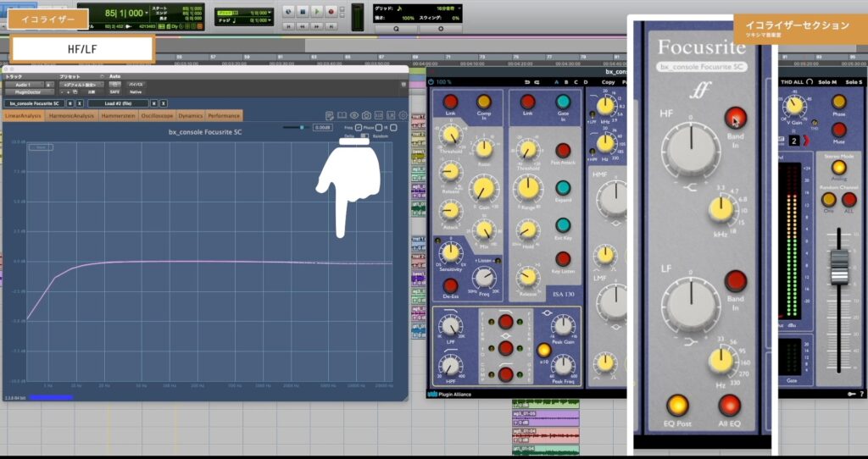Click the eye icon in Plugin Doctor toolbar
Screen dimensions: 868x459
click(x=354, y=115)
